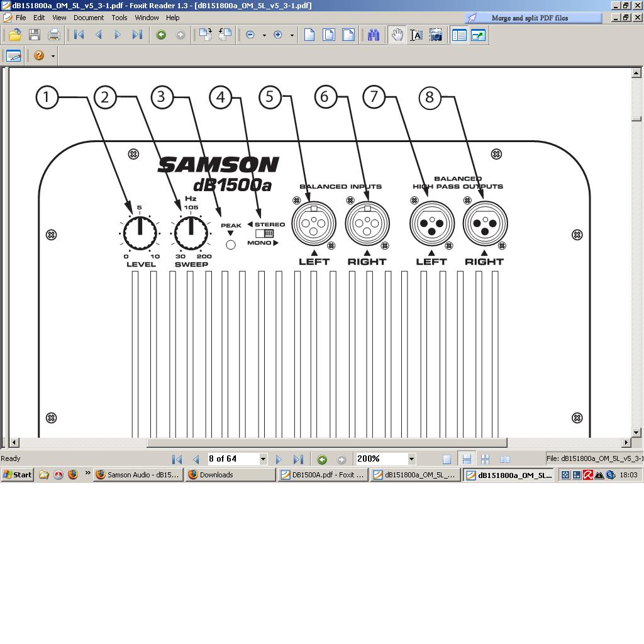Open the page number dropdown in status bar

(264, 458)
